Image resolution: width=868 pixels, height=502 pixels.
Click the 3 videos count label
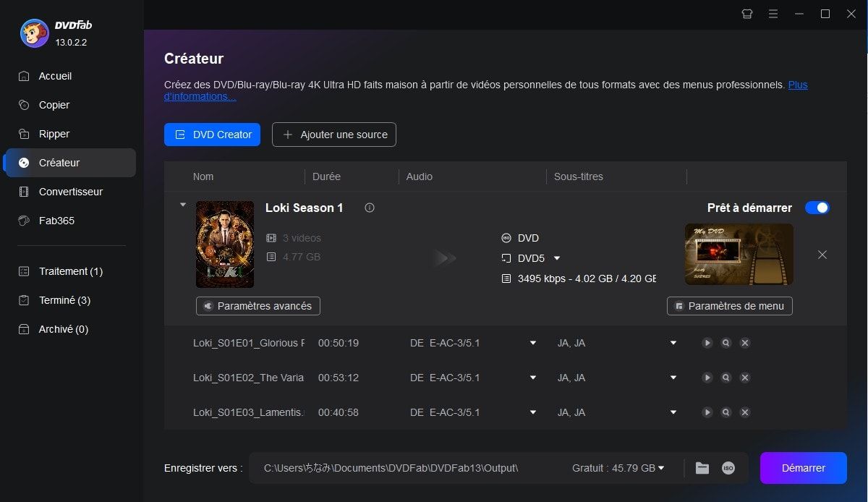(x=302, y=238)
